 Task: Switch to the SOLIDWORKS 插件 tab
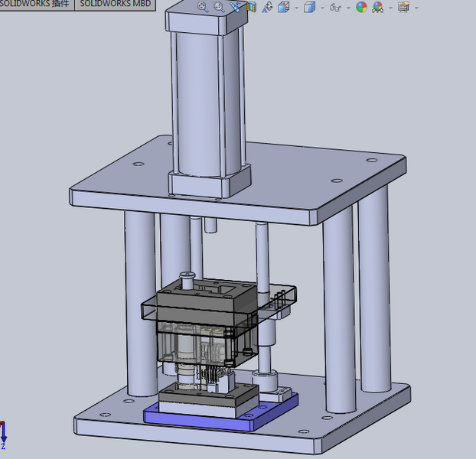coord(35,5)
